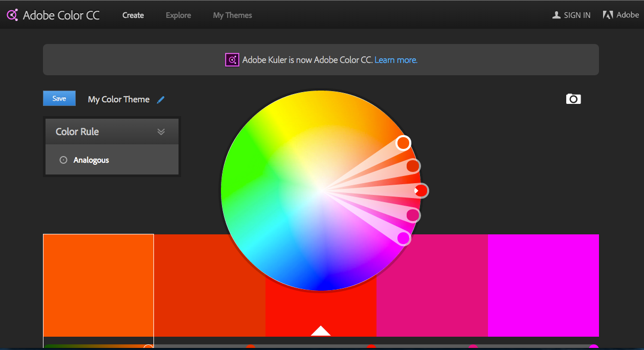The image size is (644, 350).
Task: Switch to the Explore tab
Action: pos(179,15)
